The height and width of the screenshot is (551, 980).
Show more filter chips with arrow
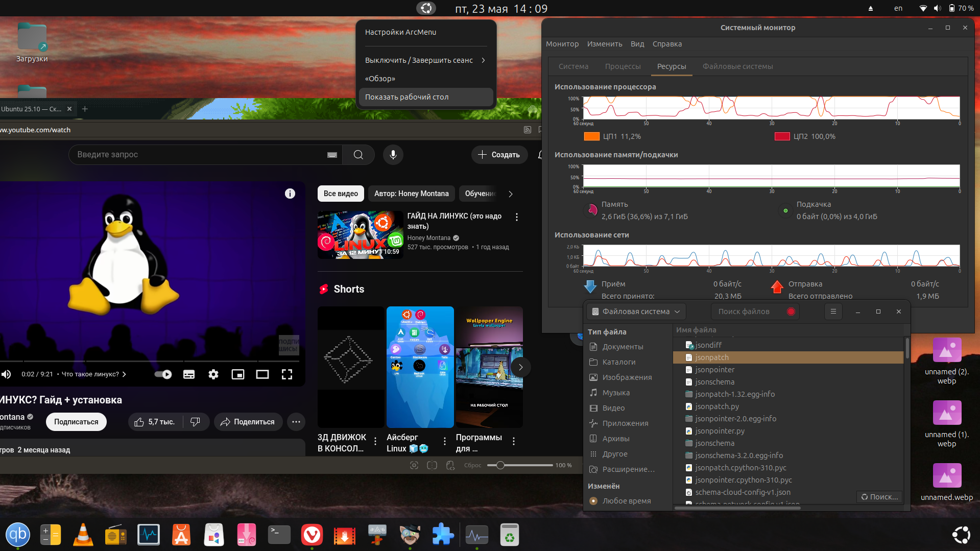(x=511, y=194)
